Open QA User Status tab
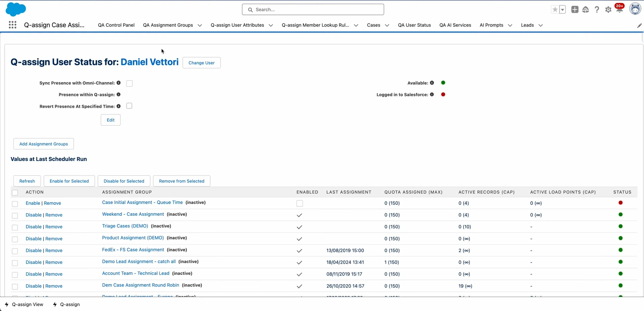Image resolution: width=644 pixels, height=311 pixels. 414,25
